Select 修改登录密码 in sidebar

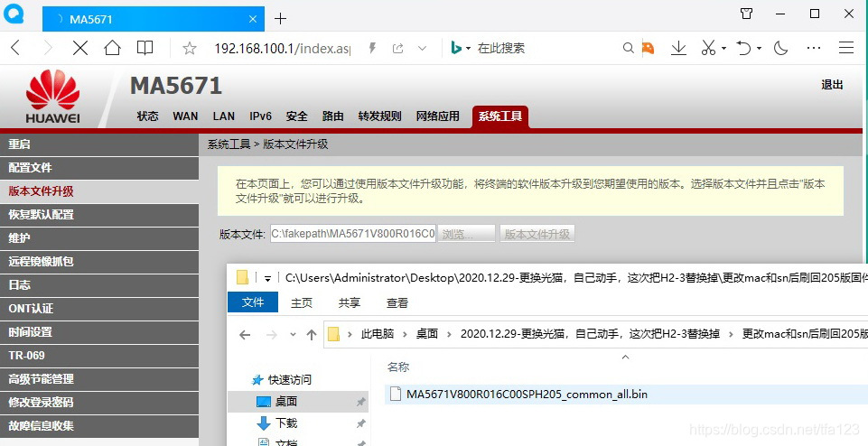pyautogui.click(x=99, y=403)
